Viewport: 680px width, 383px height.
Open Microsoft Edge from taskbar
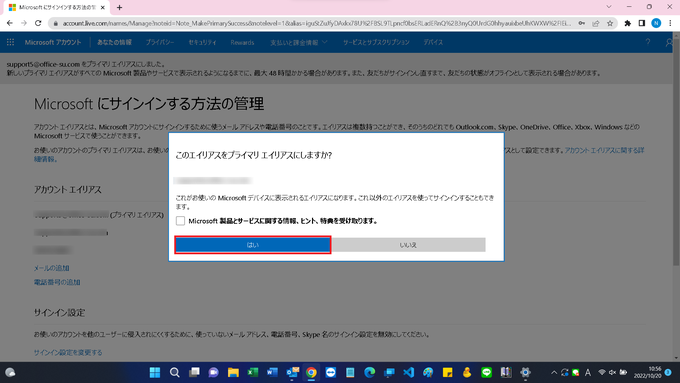coord(369,372)
